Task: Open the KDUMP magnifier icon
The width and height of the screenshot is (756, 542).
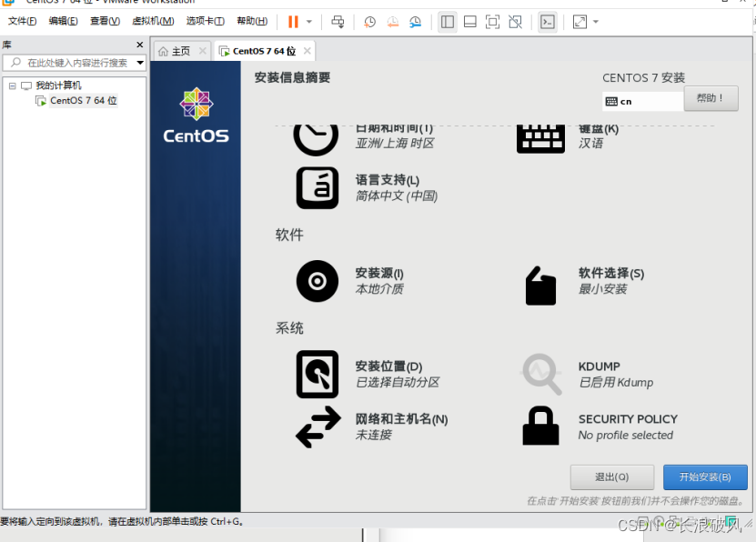Action: coord(541,375)
